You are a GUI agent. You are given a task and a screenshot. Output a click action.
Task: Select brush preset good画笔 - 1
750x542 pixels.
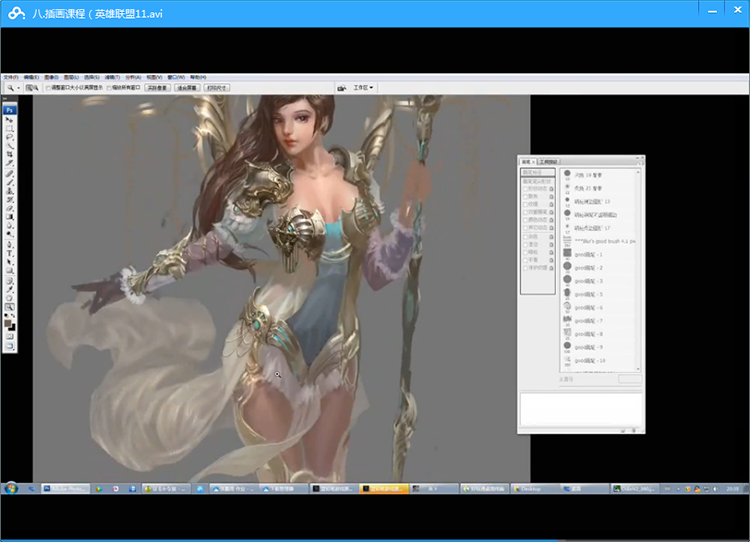tap(599, 254)
